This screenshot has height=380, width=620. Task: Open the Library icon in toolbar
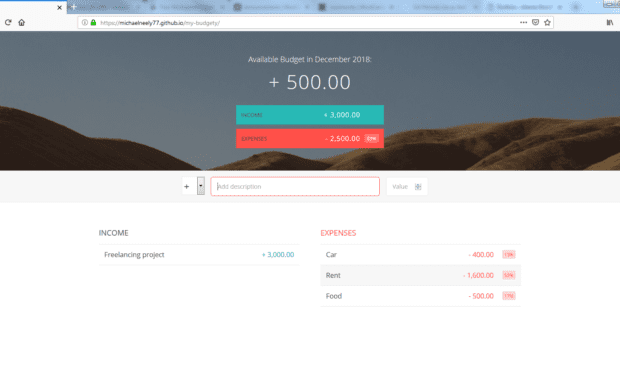coord(610,23)
